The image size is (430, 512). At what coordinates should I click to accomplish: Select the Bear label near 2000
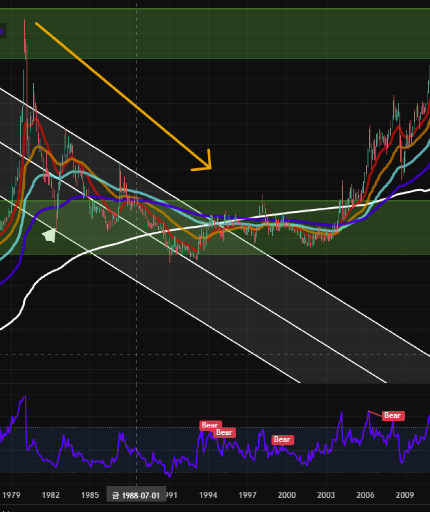(283, 440)
